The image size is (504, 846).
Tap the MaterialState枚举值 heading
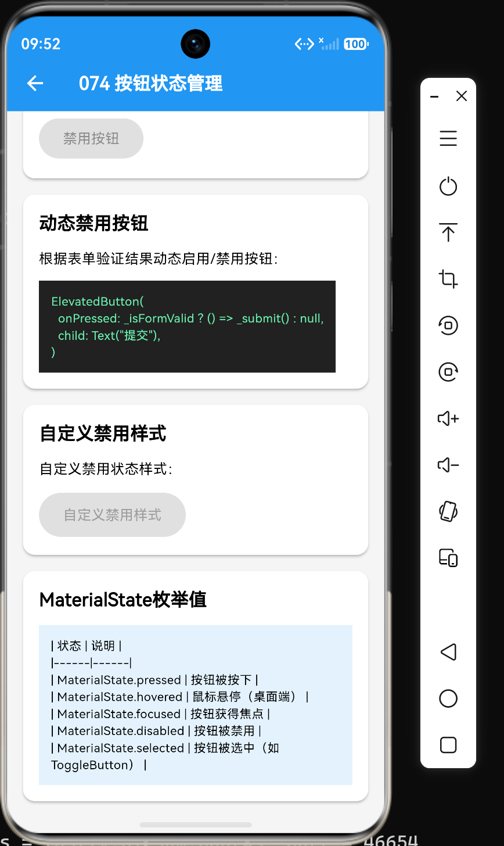click(x=123, y=600)
